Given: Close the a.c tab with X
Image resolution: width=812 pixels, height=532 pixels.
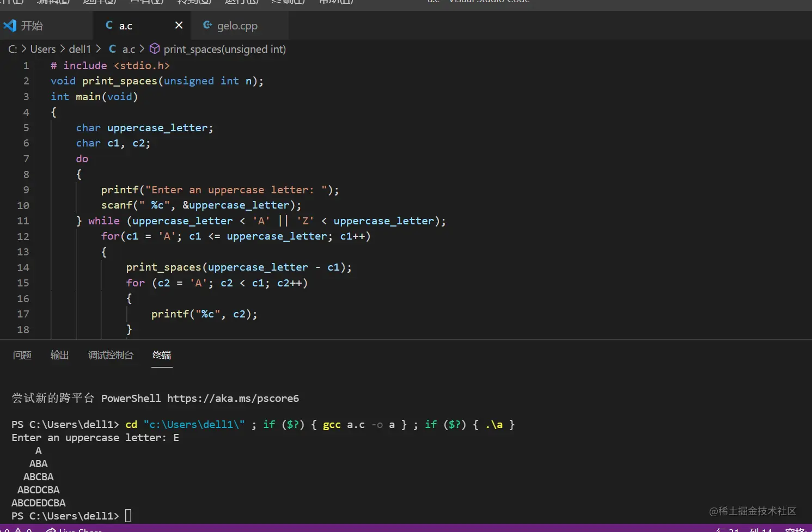Looking at the screenshot, I should (179, 25).
